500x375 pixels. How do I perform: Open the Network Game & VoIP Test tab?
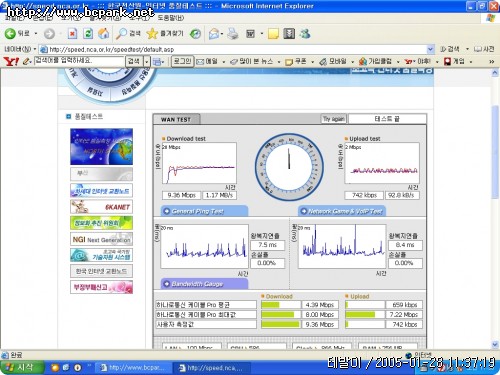(342, 211)
